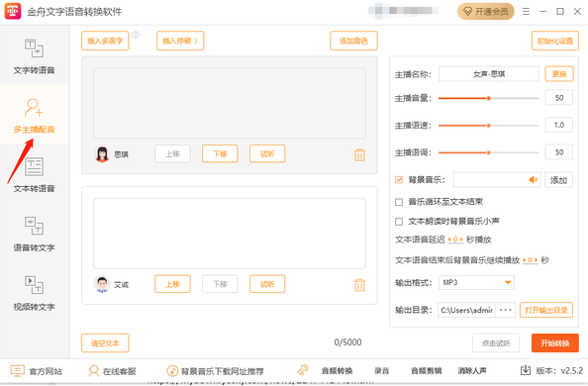This screenshot has height=386, width=588.
Task: Click 添加 to add background music
Action: tap(558, 180)
